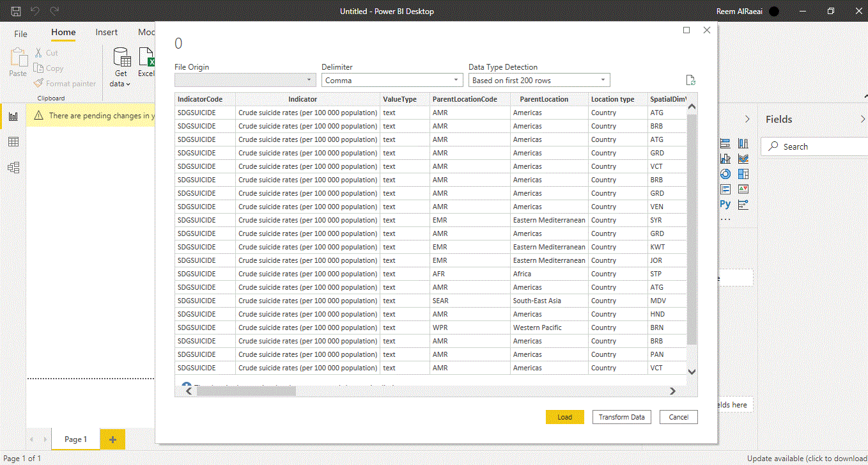This screenshot has height=465, width=868.
Task: Click the vertical scrollbar up arrow
Action: (x=692, y=107)
